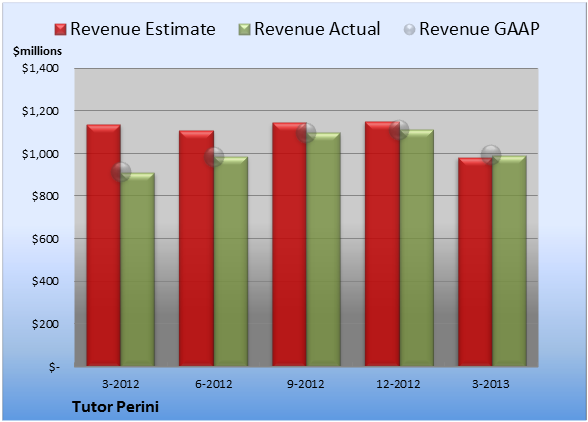Click the '$millions' axis unit label

[37, 51]
